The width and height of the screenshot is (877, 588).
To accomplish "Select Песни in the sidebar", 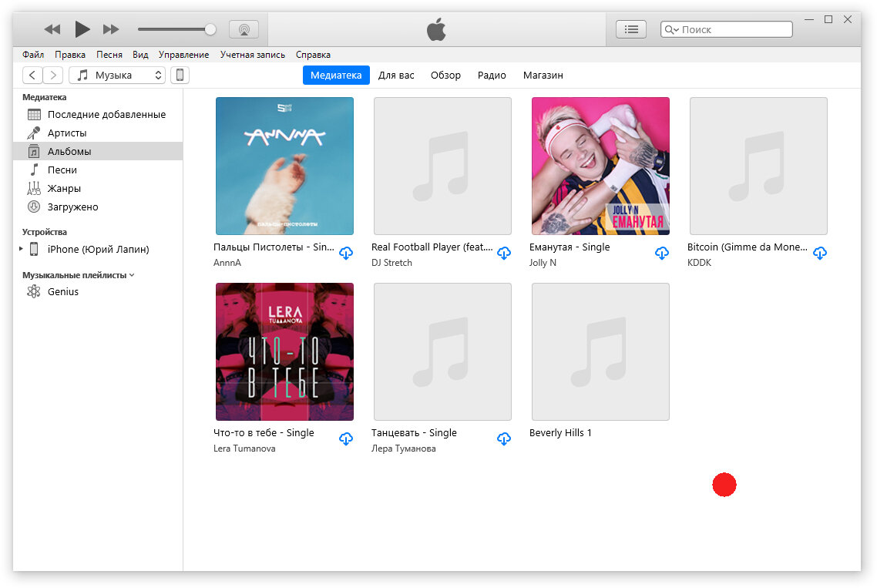I will coord(98,170).
